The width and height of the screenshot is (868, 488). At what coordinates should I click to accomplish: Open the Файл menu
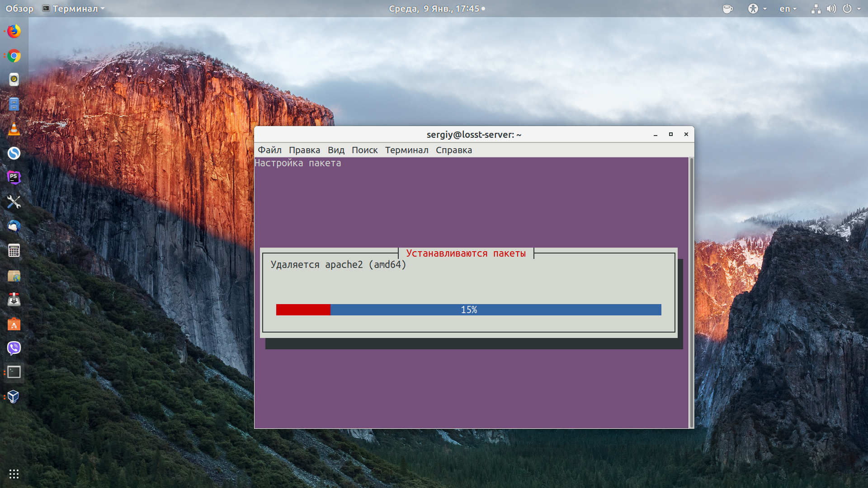269,150
